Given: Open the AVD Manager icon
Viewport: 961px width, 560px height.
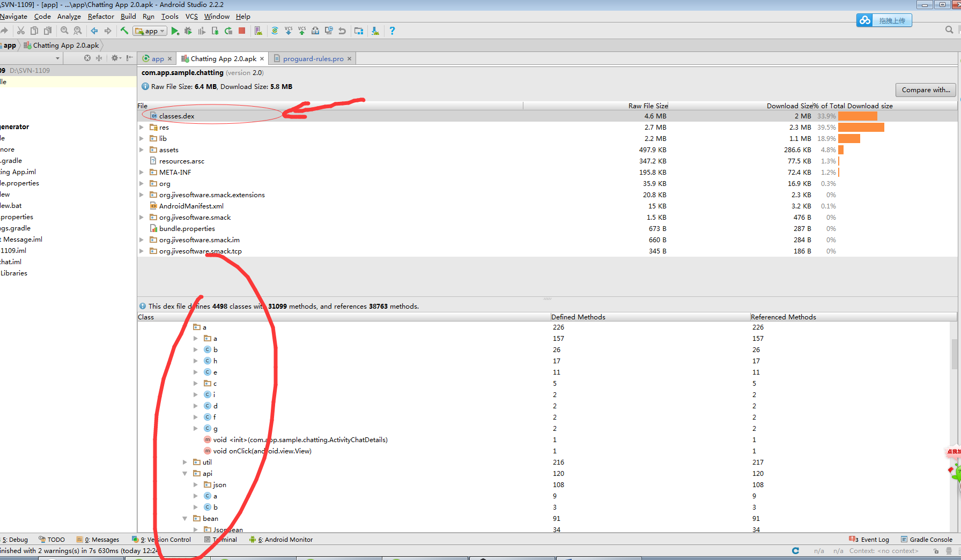Looking at the screenshot, I should point(258,31).
